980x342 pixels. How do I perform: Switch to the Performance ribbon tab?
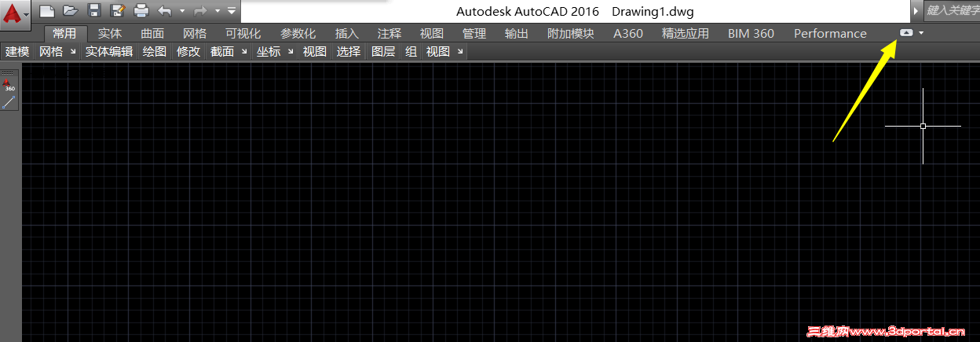click(830, 33)
